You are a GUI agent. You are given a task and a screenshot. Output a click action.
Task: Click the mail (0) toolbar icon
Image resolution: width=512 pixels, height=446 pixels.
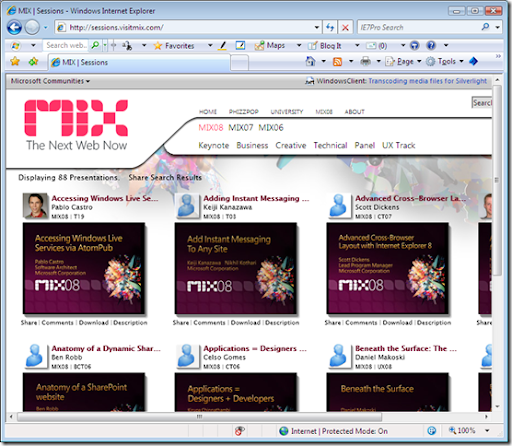tap(377, 46)
